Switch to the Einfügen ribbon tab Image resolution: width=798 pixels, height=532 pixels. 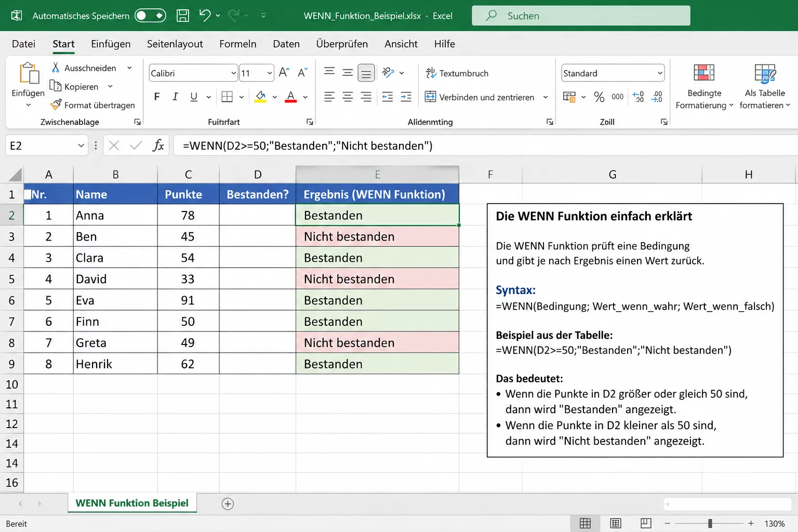(111, 44)
